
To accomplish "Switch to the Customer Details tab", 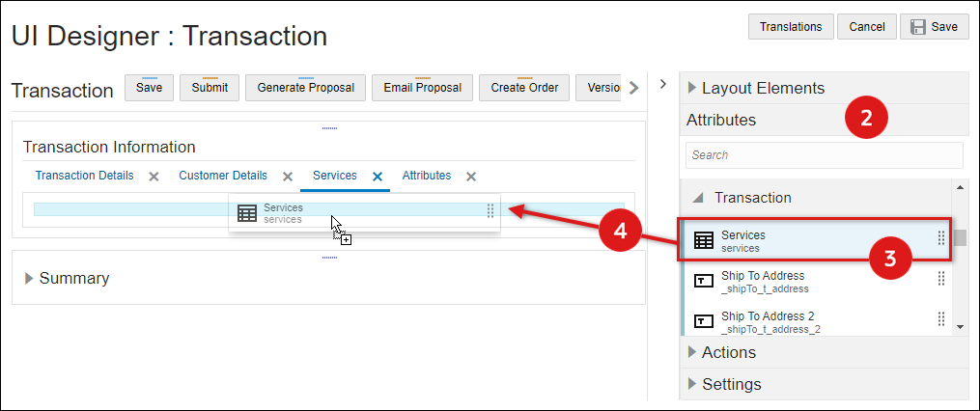I will point(223,176).
